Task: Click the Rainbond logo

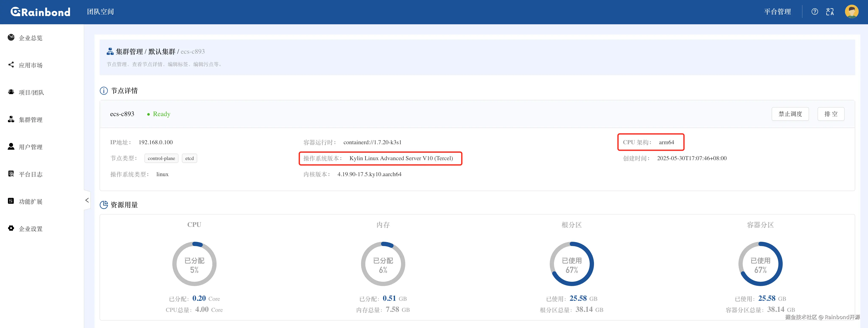Action: pos(40,12)
